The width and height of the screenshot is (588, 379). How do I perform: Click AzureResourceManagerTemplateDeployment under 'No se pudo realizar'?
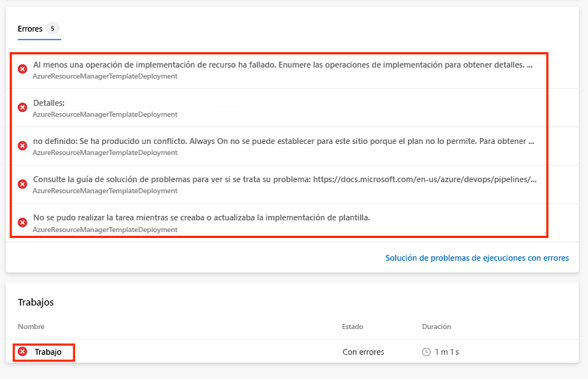[105, 229]
